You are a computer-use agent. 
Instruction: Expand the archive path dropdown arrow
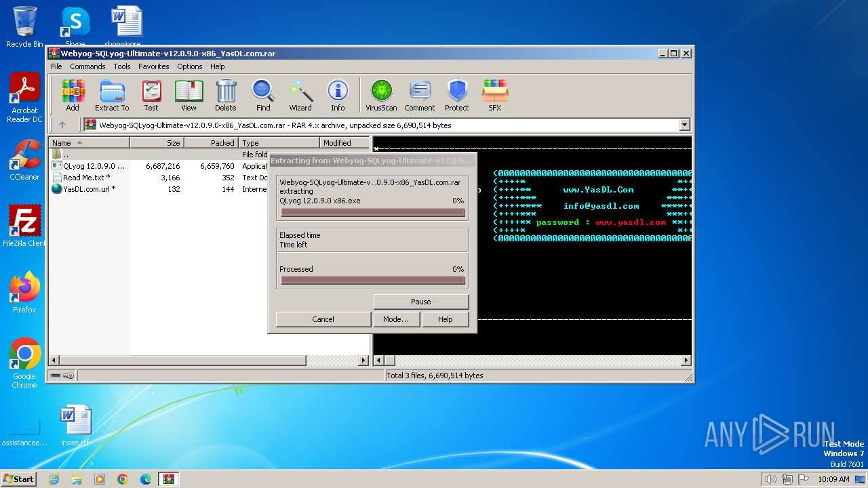(x=684, y=125)
